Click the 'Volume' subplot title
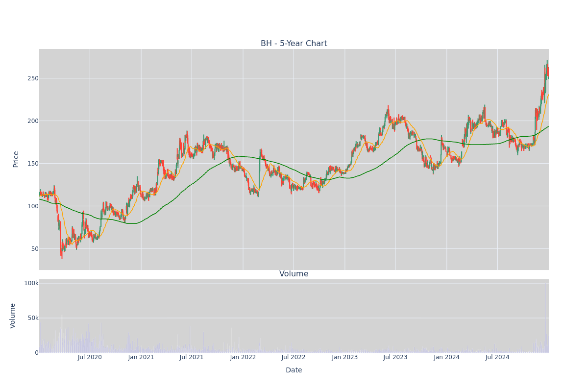 click(294, 274)
